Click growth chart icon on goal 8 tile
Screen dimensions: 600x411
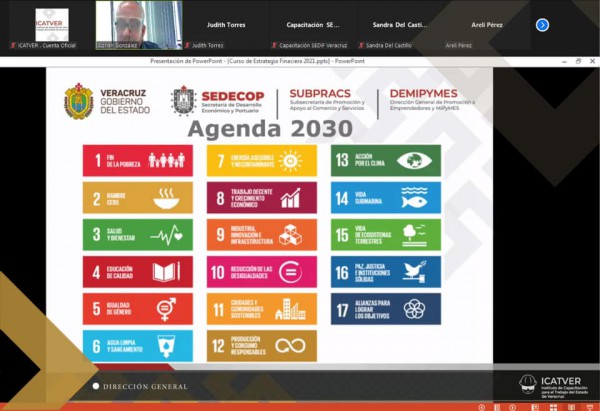(290, 198)
